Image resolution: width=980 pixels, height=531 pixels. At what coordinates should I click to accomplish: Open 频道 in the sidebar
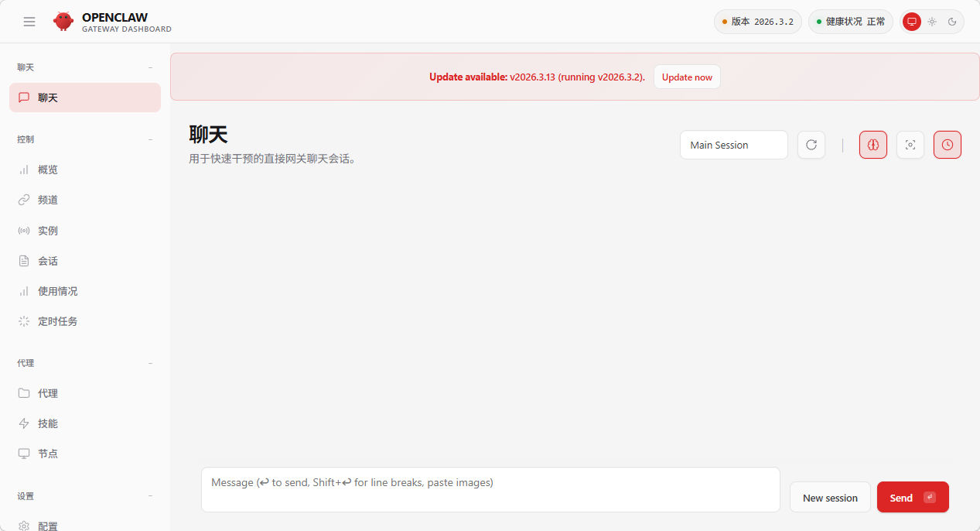(x=48, y=200)
